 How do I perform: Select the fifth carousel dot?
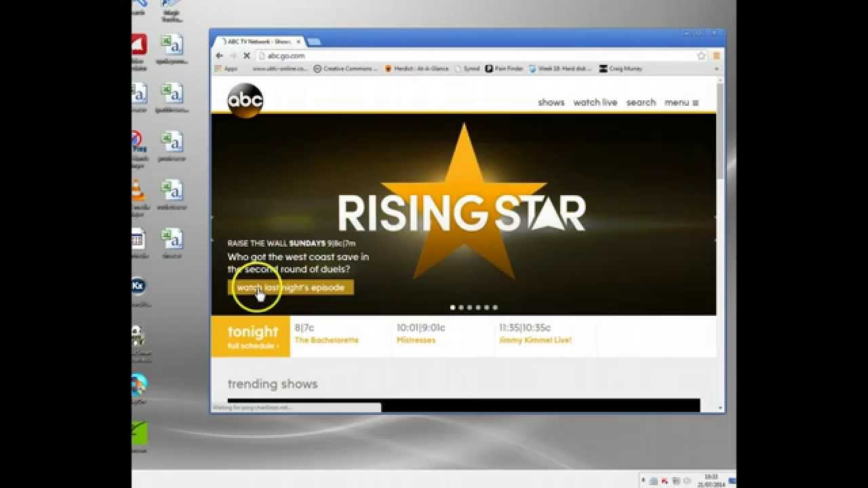486,307
